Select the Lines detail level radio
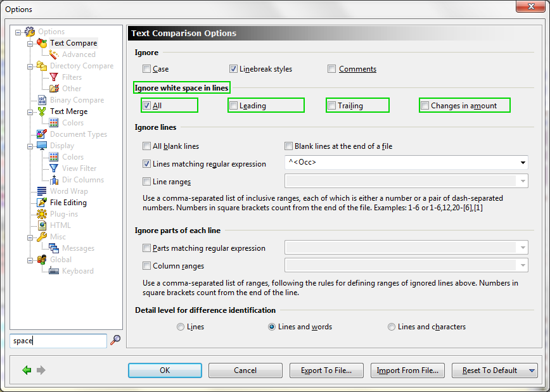550x392 pixels. point(181,327)
